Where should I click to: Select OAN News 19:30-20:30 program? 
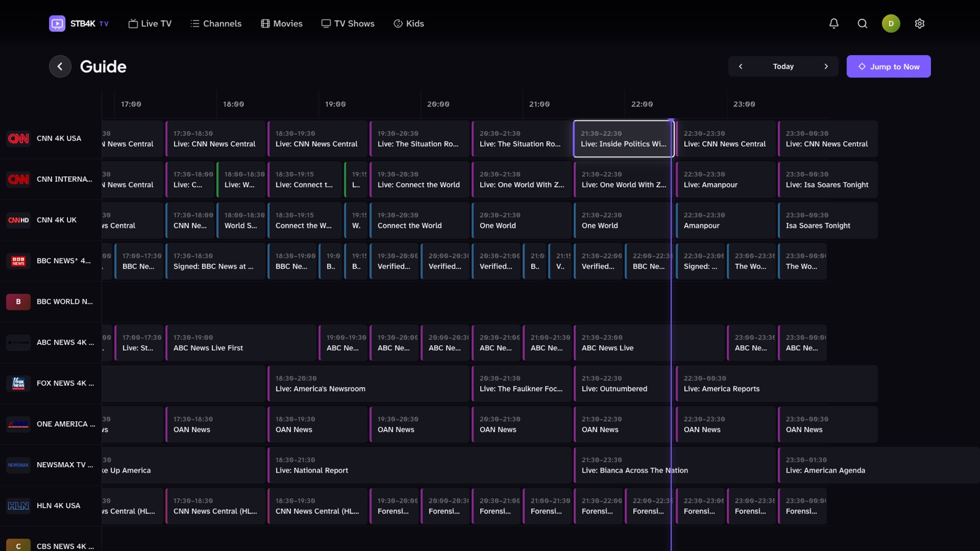[420, 424]
